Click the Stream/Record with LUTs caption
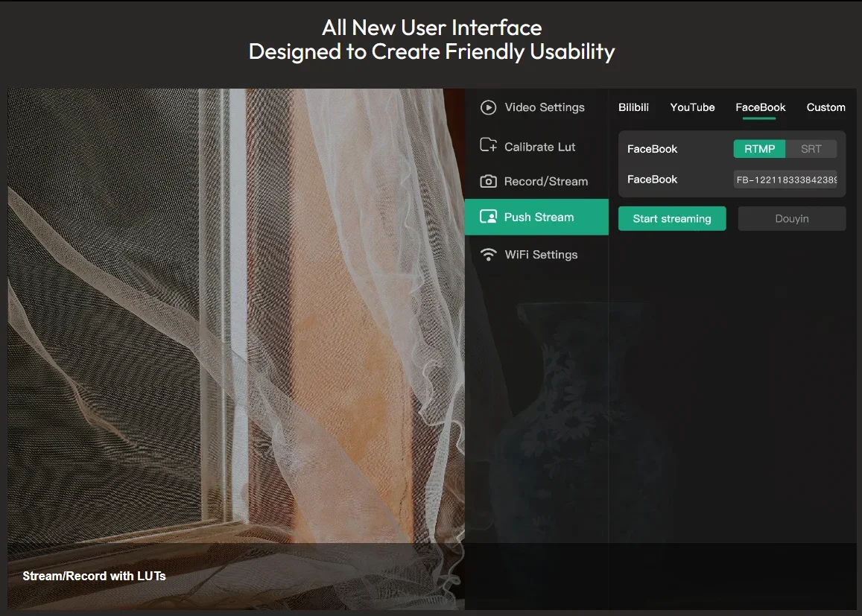The height and width of the screenshot is (616, 862). coord(94,576)
